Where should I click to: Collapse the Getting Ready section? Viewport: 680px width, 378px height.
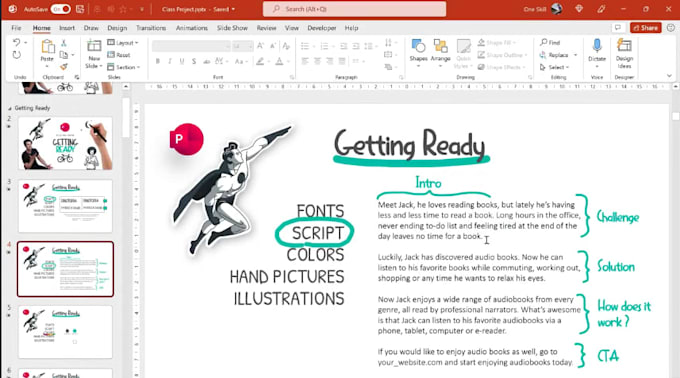pyautogui.click(x=10, y=108)
